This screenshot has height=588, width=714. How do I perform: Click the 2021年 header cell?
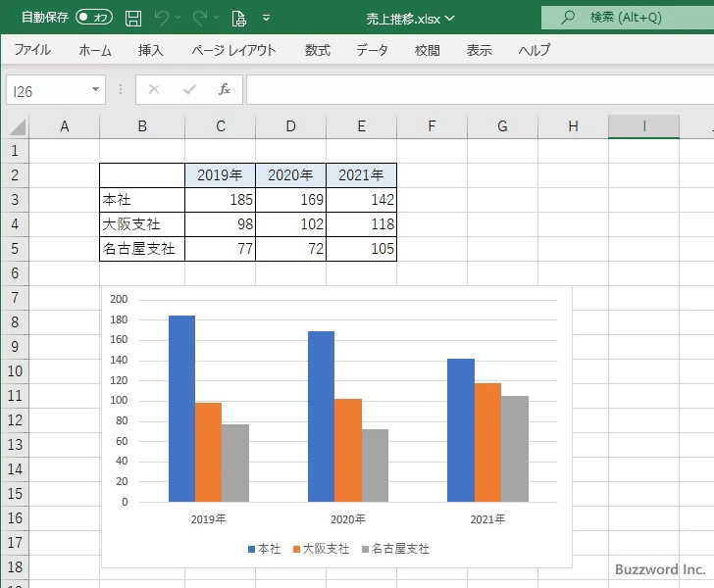point(362,175)
